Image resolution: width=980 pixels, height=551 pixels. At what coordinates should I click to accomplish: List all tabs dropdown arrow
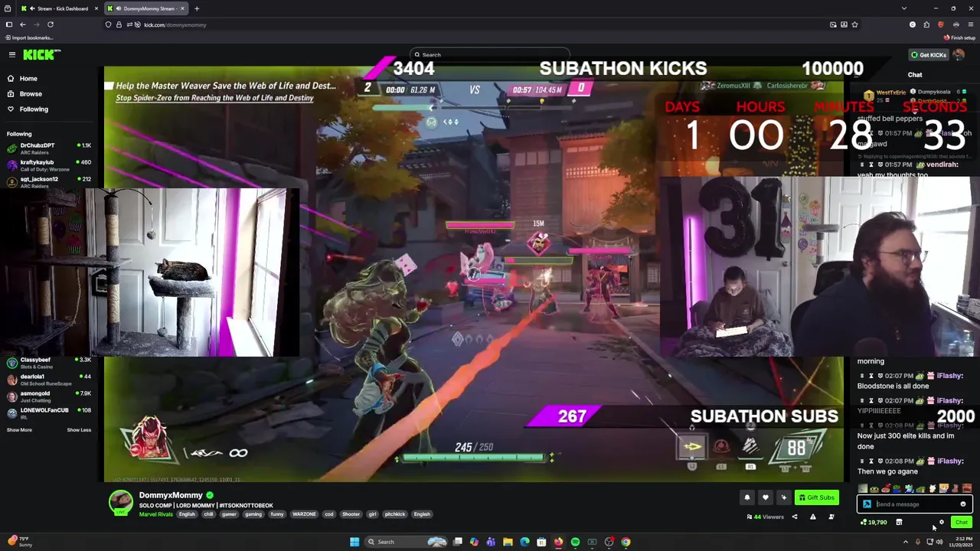pos(904,8)
